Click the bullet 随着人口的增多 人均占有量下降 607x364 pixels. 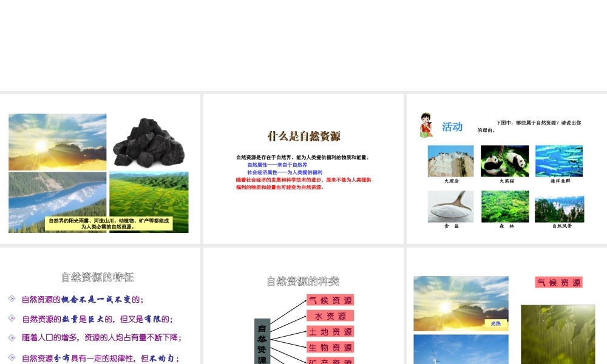(x=101, y=337)
